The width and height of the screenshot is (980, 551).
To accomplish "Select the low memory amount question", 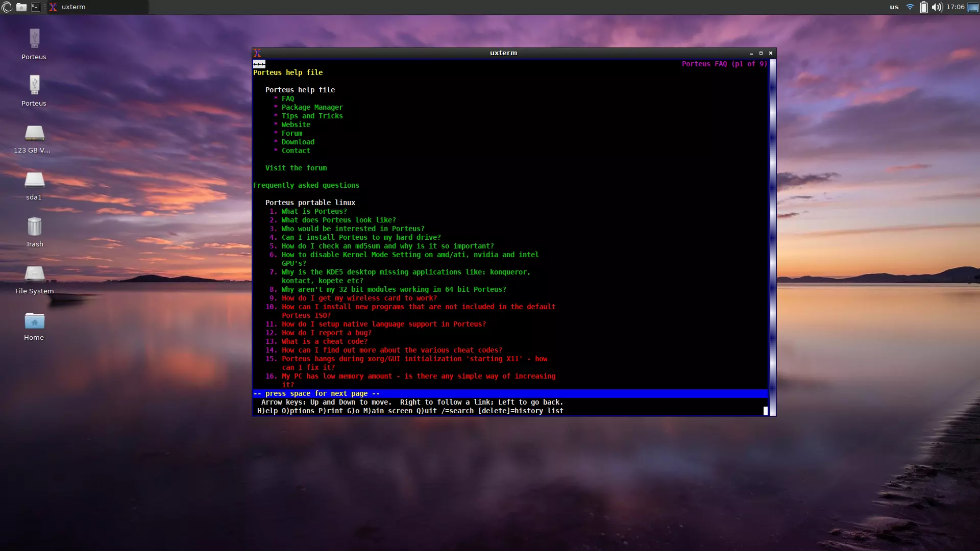I will pos(419,380).
